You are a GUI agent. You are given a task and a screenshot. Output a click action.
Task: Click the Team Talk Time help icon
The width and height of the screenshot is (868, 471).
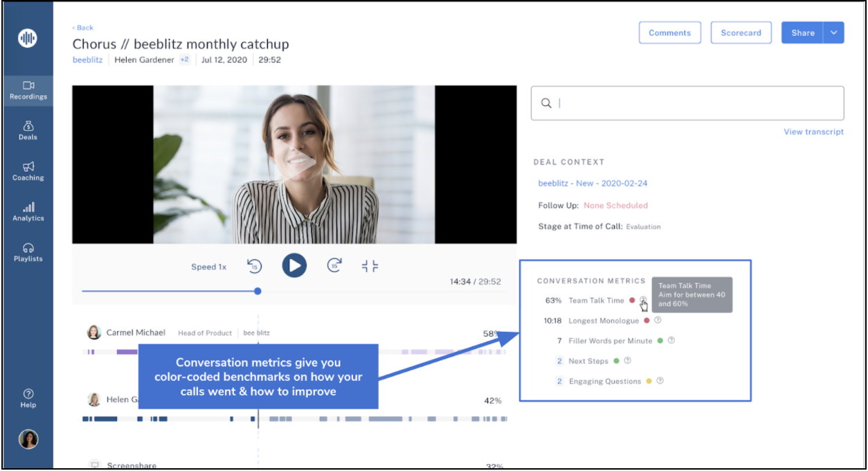click(643, 301)
